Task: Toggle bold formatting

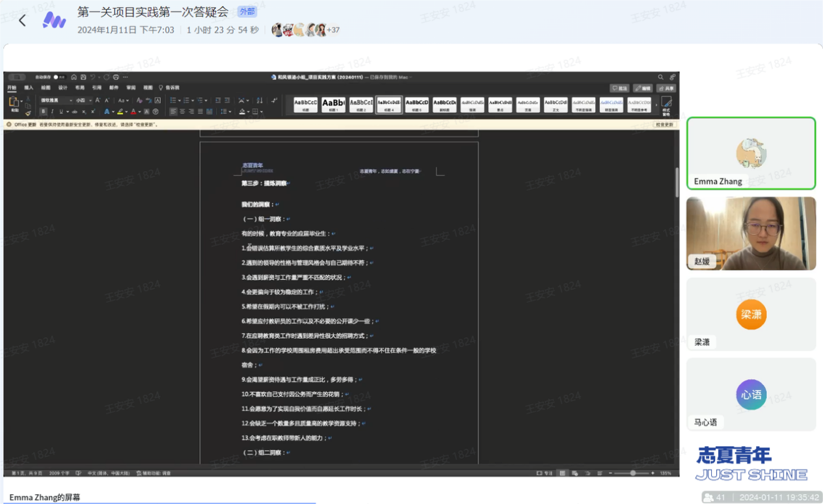Action: [x=44, y=112]
